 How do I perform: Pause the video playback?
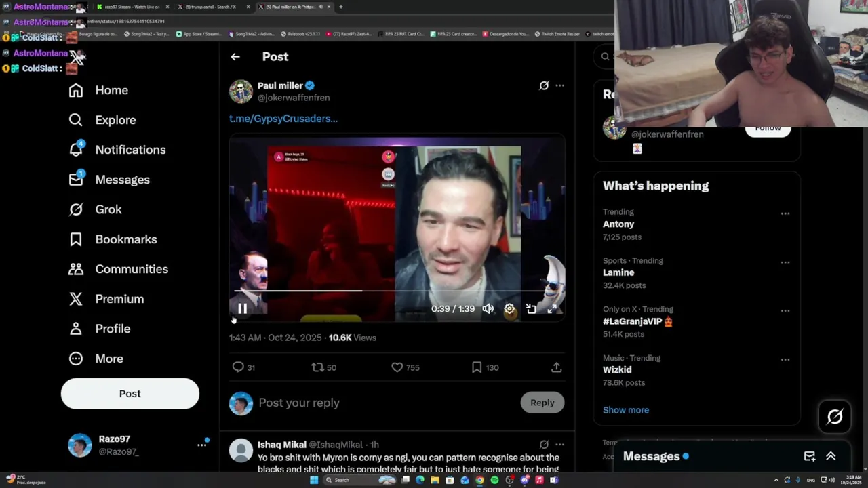coord(242,309)
